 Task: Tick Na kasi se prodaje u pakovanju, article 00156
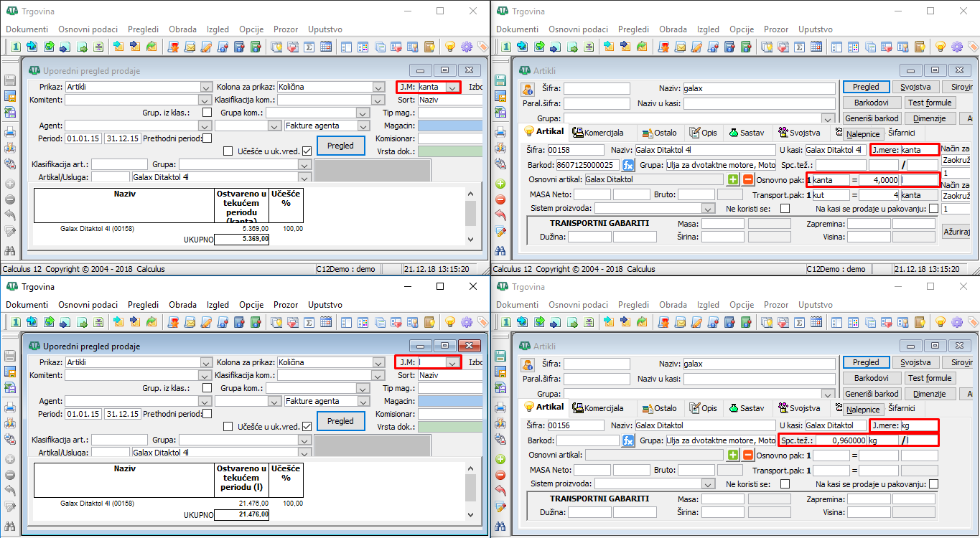coord(933,484)
